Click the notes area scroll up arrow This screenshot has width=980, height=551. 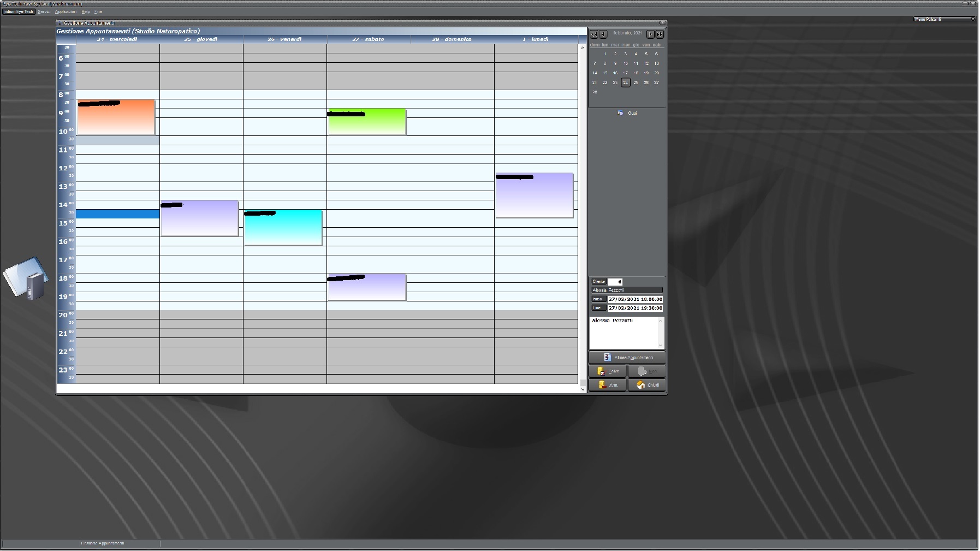(x=661, y=320)
